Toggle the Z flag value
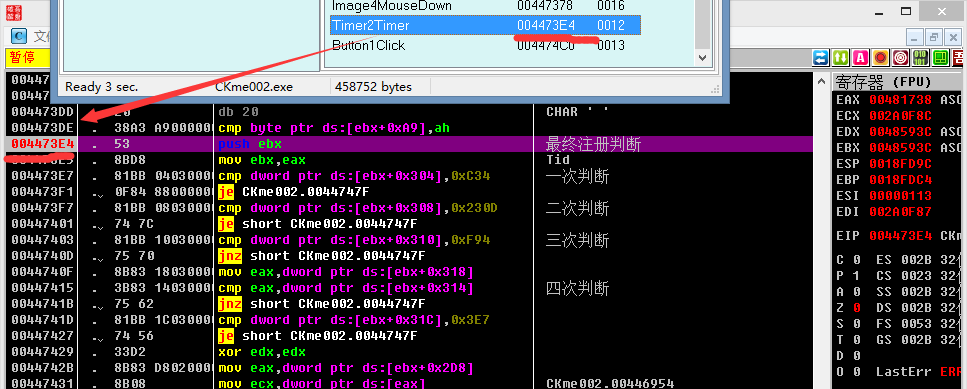This screenshot has width=967, height=389. click(856, 308)
